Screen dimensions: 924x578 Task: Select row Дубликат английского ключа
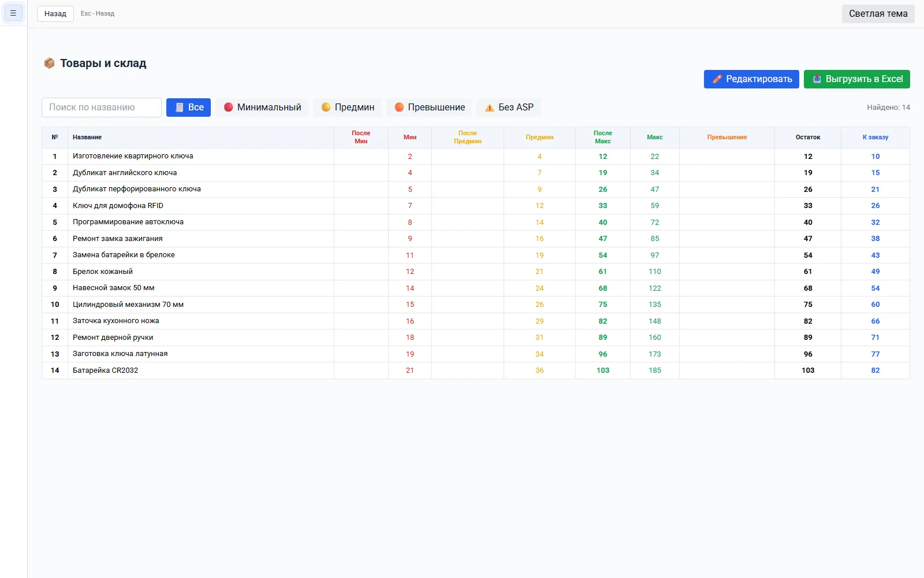(x=476, y=173)
